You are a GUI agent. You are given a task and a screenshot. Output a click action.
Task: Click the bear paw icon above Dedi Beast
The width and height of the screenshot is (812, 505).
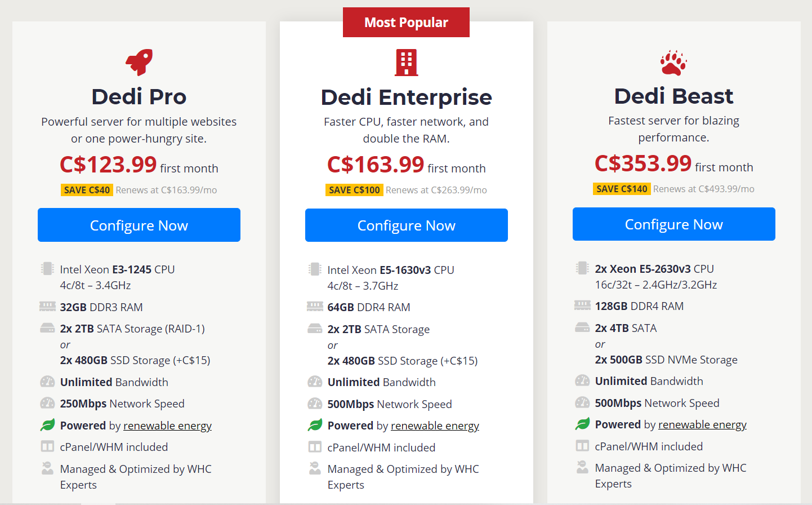(673, 63)
